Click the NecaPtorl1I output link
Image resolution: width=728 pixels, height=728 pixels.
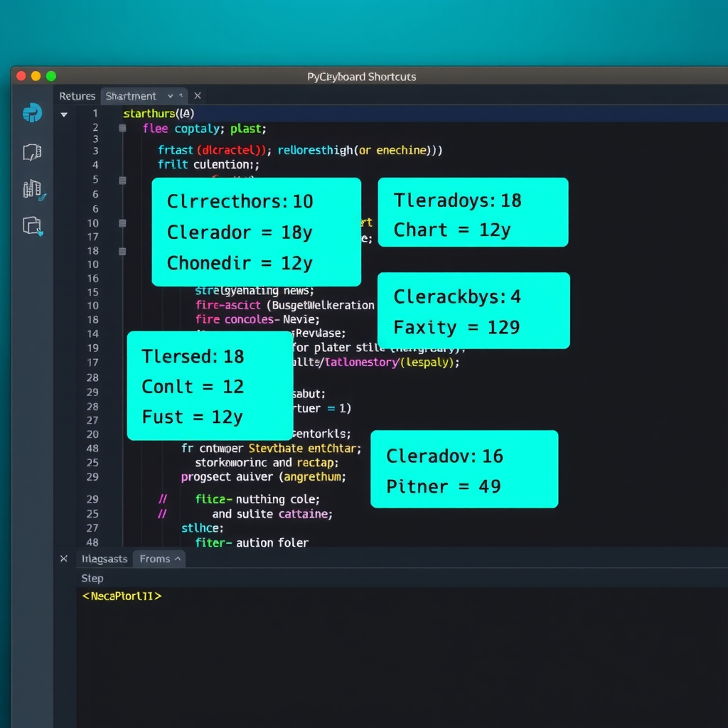(x=122, y=596)
